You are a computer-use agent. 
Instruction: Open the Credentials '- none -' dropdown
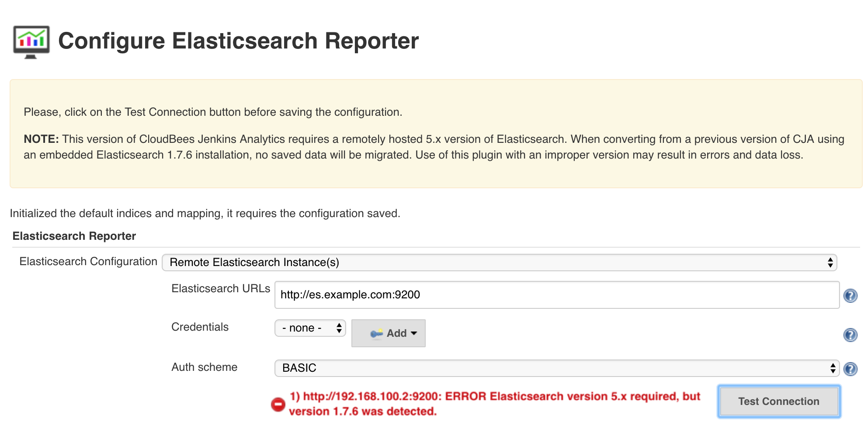pos(310,328)
